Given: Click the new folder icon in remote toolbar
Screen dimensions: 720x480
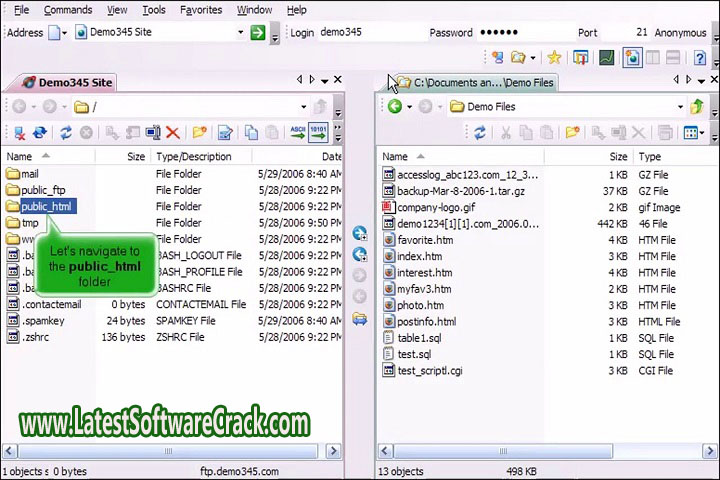Looking at the screenshot, I should click(x=199, y=132).
